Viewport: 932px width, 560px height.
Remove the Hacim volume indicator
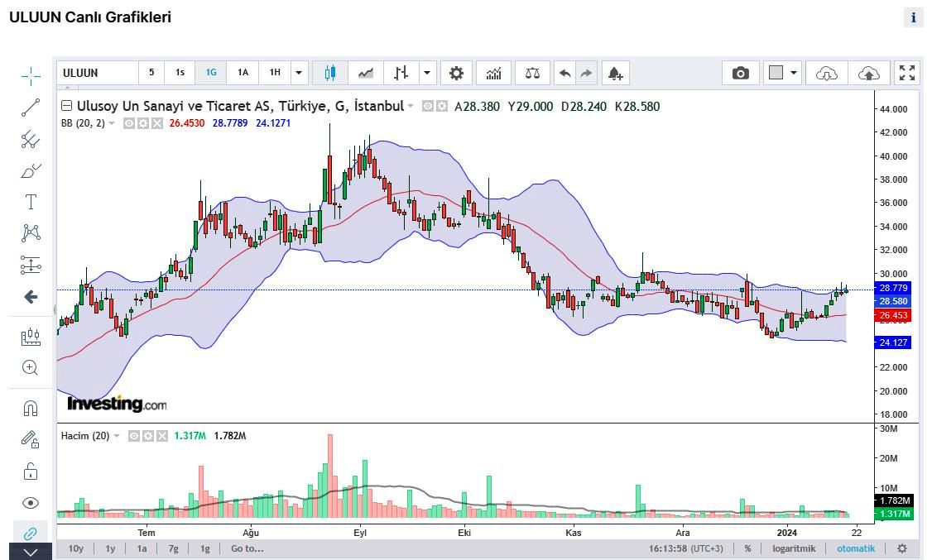click(x=161, y=436)
